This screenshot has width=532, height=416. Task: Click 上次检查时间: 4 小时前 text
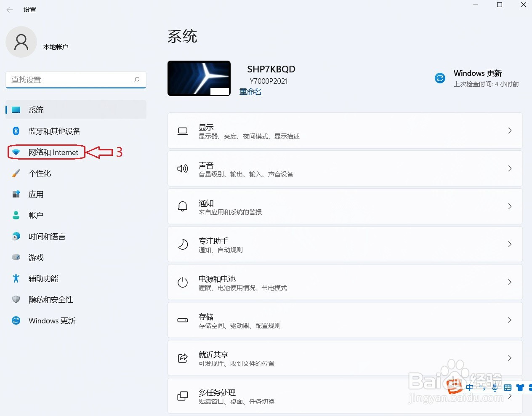click(486, 84)
